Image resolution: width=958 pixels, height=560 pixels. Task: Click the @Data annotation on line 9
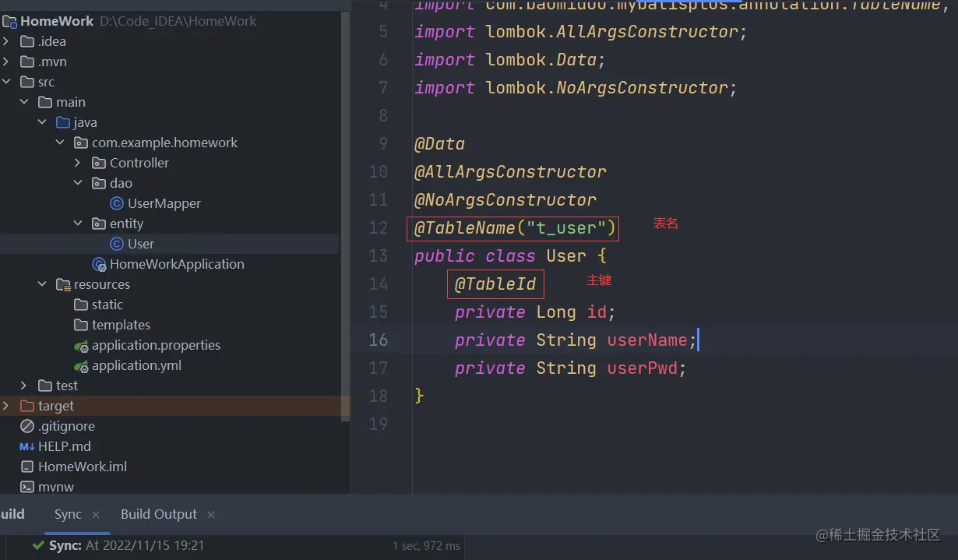(439, 144)
